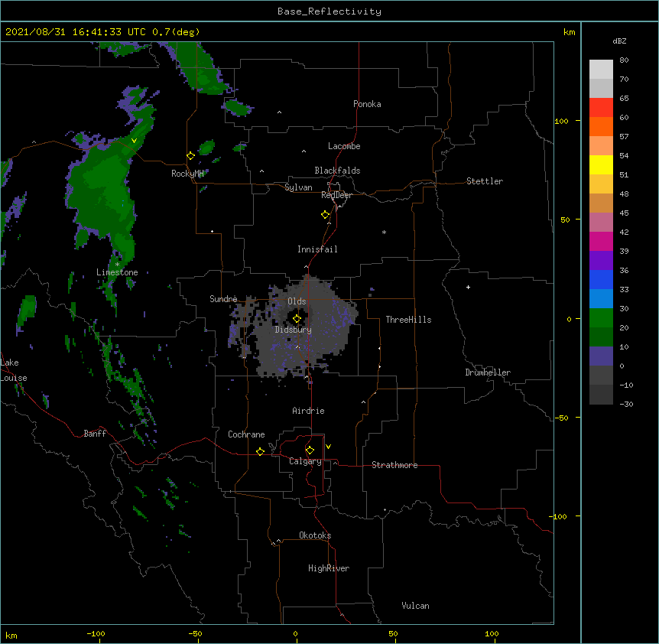Click the Strathmore city label
The width and height of the screenshot is (659, 644).
coord(394,465)
